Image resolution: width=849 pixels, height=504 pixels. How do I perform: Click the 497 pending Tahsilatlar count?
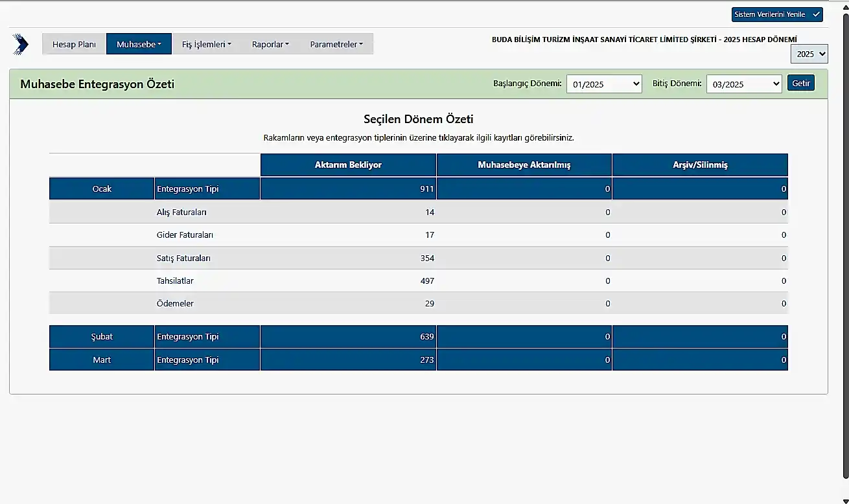(x=426, y=281)
